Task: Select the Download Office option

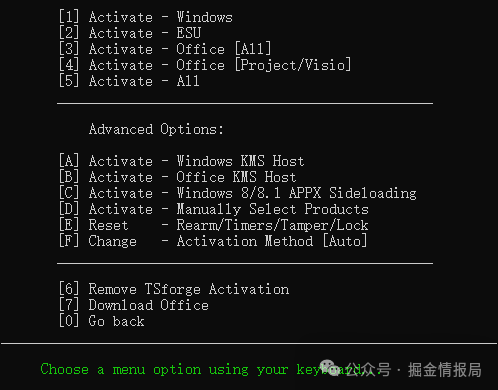Action: coord(134,305)
